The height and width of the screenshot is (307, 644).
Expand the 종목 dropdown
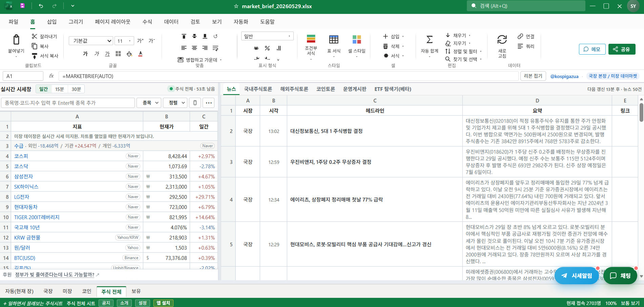coord(149,103)
